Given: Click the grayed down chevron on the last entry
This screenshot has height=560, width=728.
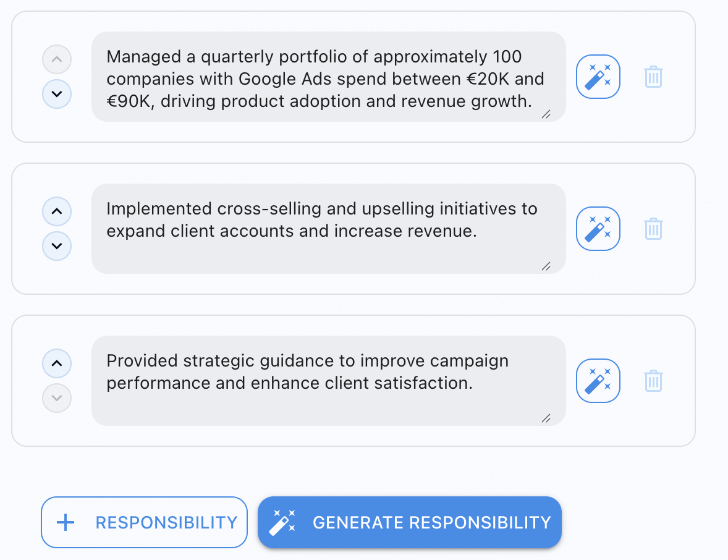Looking at the screenshot, I should (56, 398).
